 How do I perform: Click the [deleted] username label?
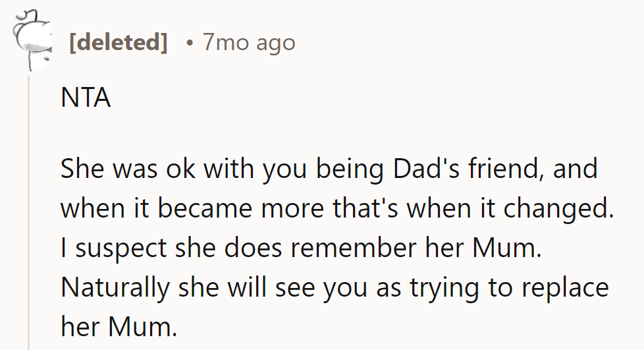point(118,44)
